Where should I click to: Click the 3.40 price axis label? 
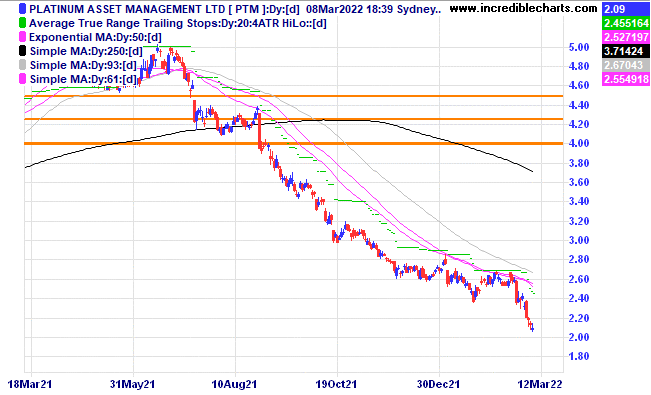click(579, 201)
